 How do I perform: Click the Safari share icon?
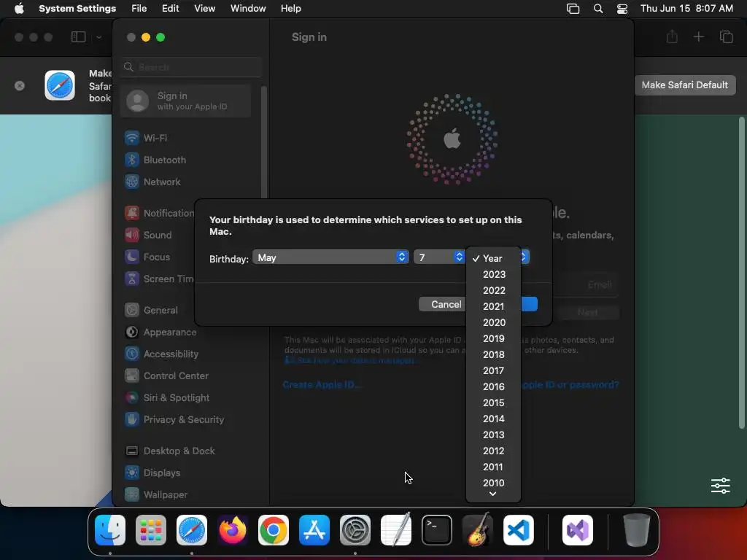[672, 36]
